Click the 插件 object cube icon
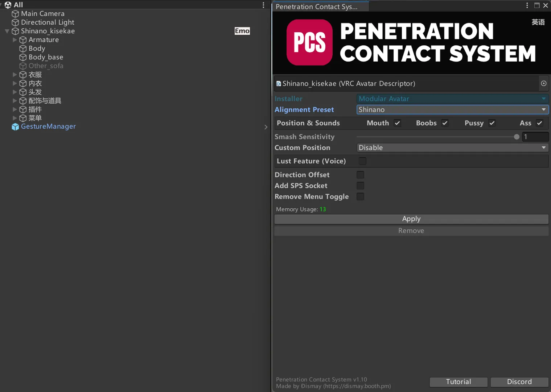 23,109
